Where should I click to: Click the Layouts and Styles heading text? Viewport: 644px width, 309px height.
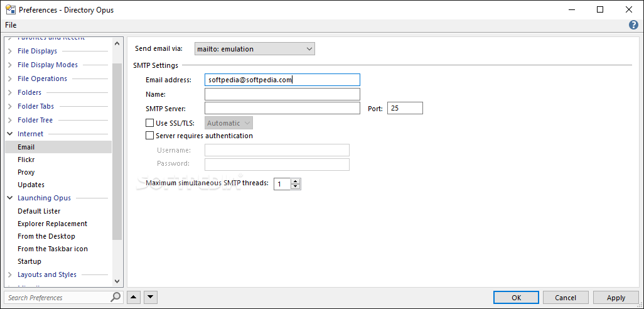pos(47,275)
